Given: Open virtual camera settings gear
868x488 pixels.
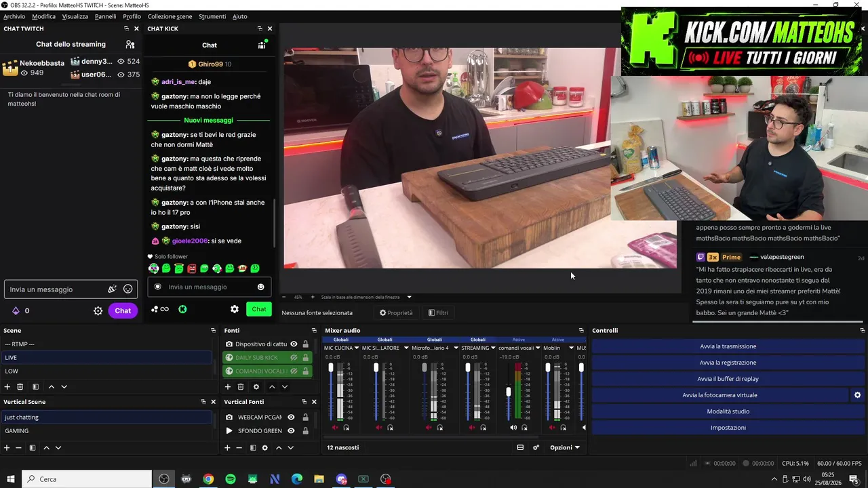Looking at the screenshot, I should click(x=857, y=395).
